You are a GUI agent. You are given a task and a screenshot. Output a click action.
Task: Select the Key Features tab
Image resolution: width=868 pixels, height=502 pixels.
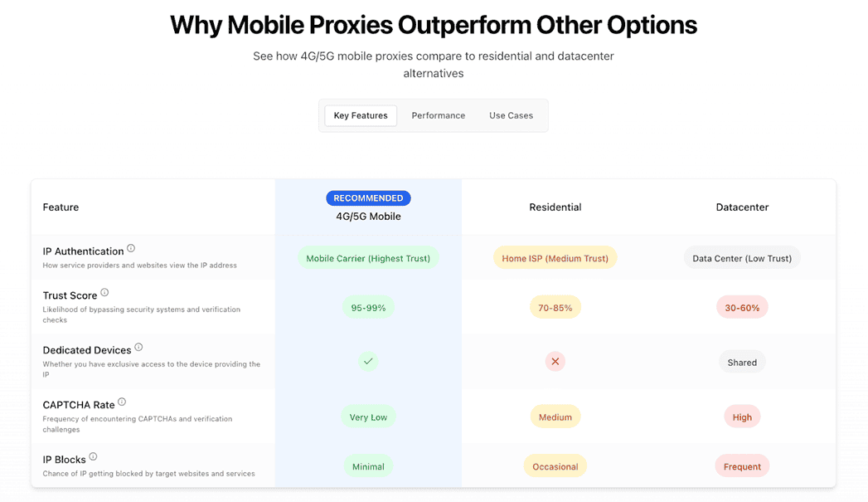pos(361,115)
